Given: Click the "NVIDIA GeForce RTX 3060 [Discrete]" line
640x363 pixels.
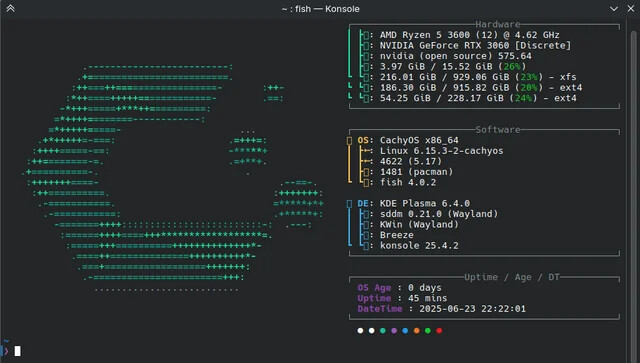Looking at the screenshot, I should tap(475, 45).
